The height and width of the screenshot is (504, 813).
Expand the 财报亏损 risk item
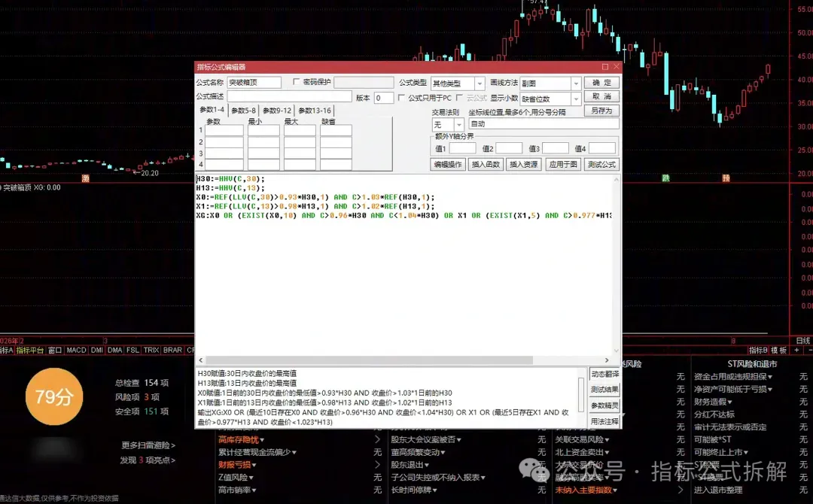(x=237, y=465)
